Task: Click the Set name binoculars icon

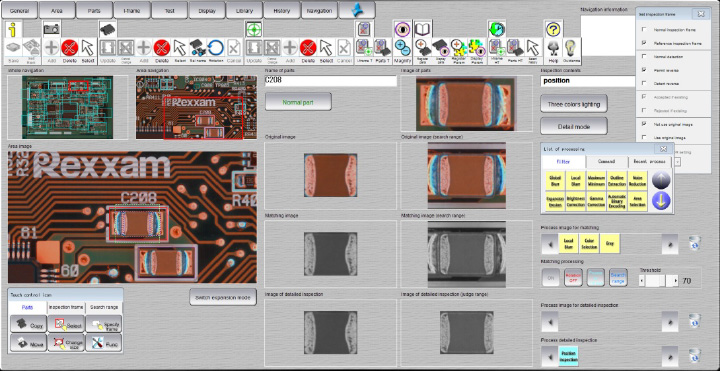Action: tap(197, 51)
